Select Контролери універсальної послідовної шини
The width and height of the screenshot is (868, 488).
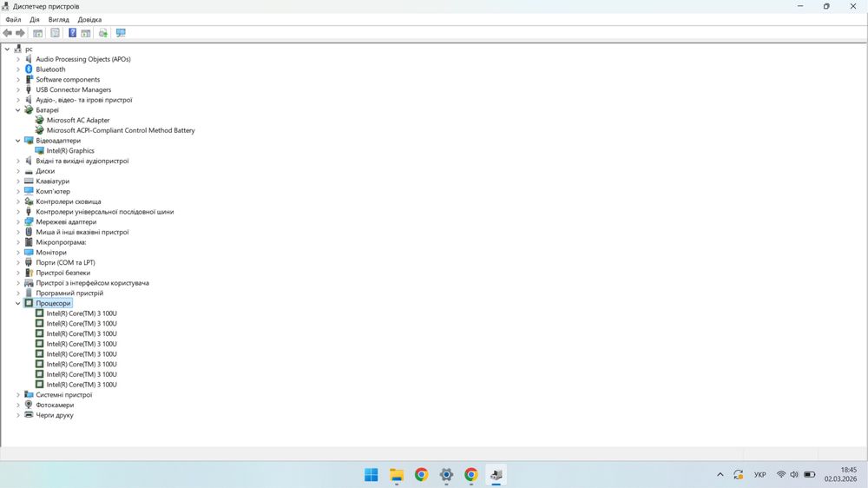tap(105, 212)
